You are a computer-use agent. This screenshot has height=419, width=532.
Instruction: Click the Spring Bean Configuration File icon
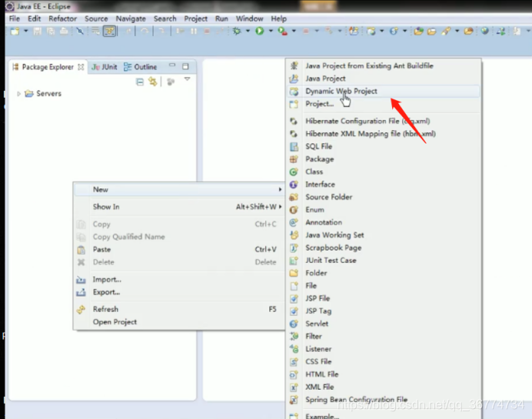coord(294,400)
